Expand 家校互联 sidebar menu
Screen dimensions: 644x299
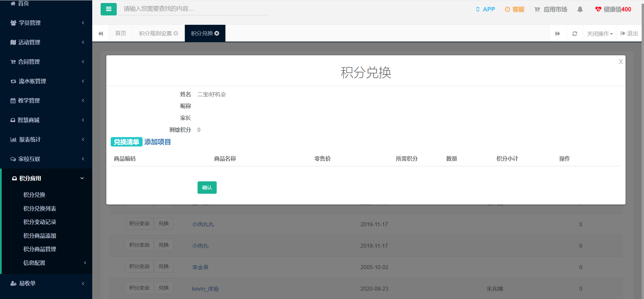pos(46,159)
